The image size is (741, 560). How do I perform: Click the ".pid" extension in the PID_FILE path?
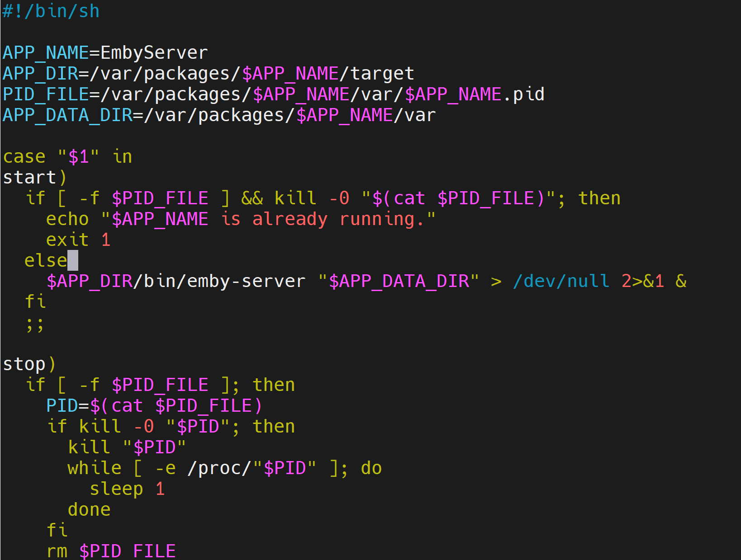(x=523, y=94)
